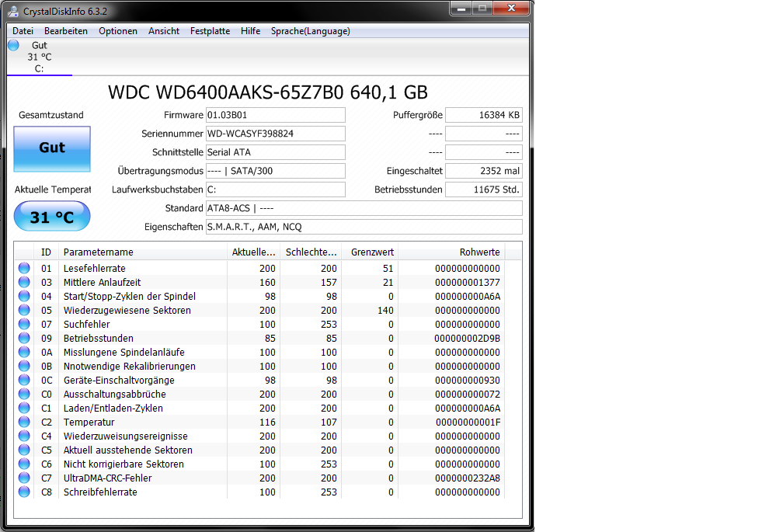Select the Schreibfehlerrate parameter name
This screenshot has height=532, width=783.
[100, 492]
